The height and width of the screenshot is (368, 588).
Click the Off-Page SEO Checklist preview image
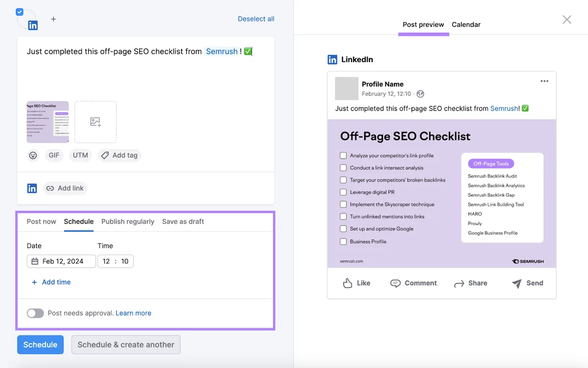click(x=442, y=194)
